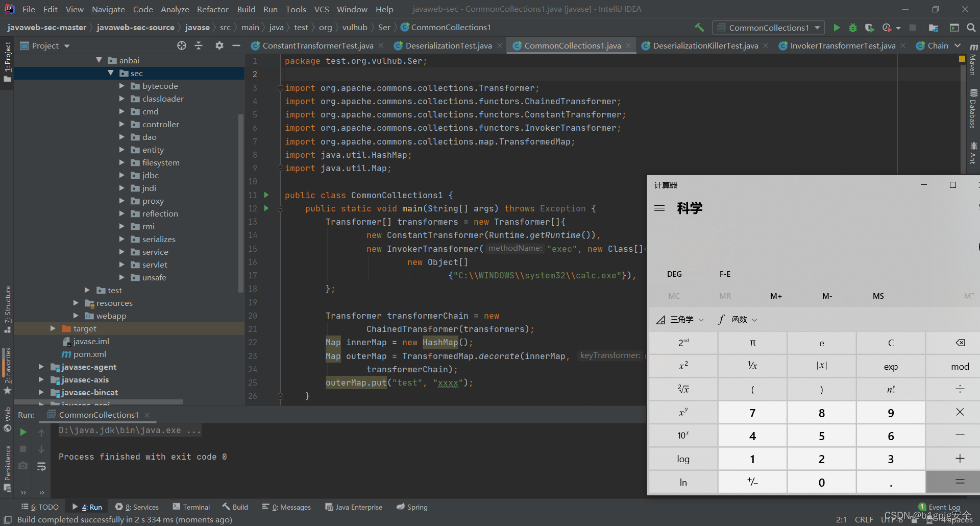Run CommonCollections1 with the green play icon
The width and height of the screenshot is (980, 526).
837,28
